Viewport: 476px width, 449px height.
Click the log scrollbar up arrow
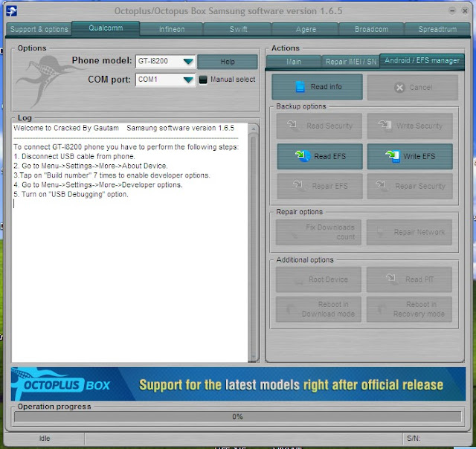(x=254, y=129)
